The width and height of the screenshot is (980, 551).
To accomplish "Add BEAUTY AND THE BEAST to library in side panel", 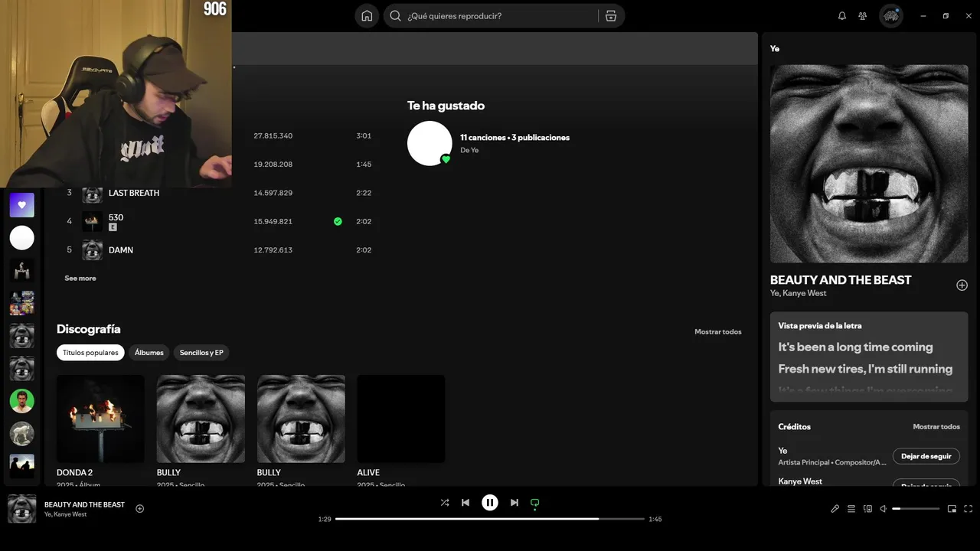I will tap(962, 285).
